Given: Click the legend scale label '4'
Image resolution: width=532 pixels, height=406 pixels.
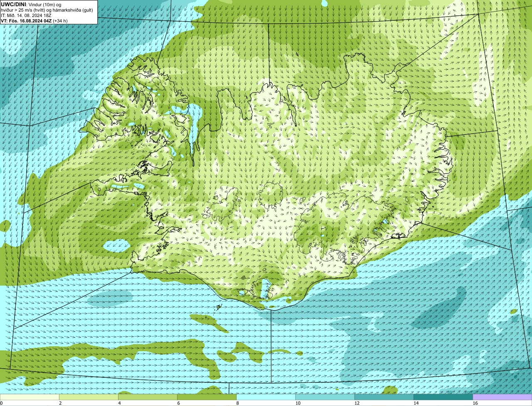Looking at the screenshot, I should 119,403.
